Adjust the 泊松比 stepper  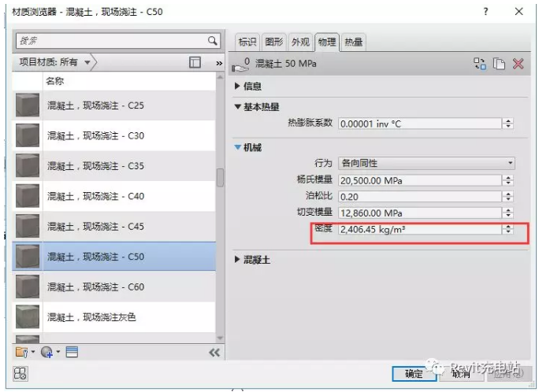(x=507, y=197)
